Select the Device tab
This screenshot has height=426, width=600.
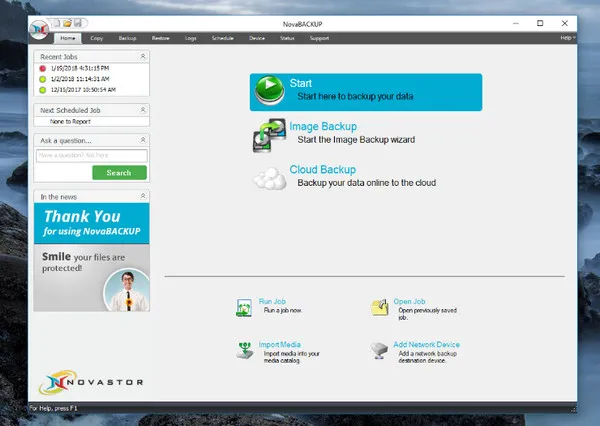pos(257,38)
